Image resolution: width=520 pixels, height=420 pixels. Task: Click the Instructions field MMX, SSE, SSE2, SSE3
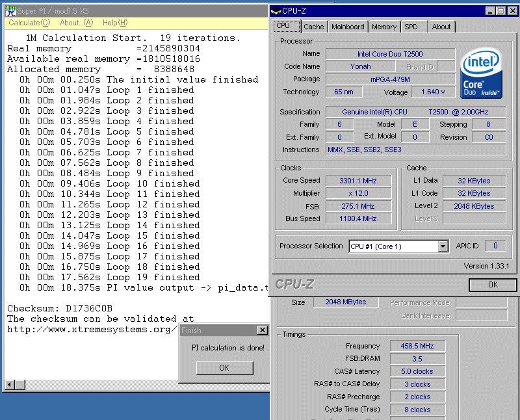[415, 150]
